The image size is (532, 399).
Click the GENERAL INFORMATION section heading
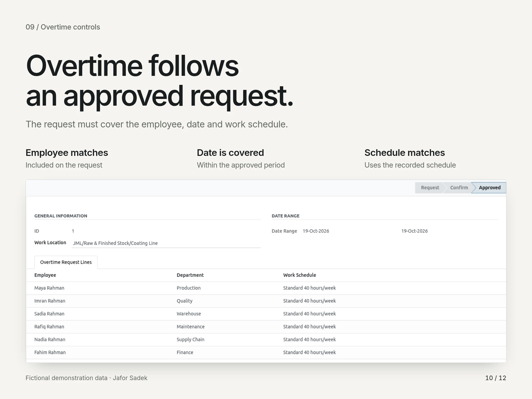click(x=61, y=216)
